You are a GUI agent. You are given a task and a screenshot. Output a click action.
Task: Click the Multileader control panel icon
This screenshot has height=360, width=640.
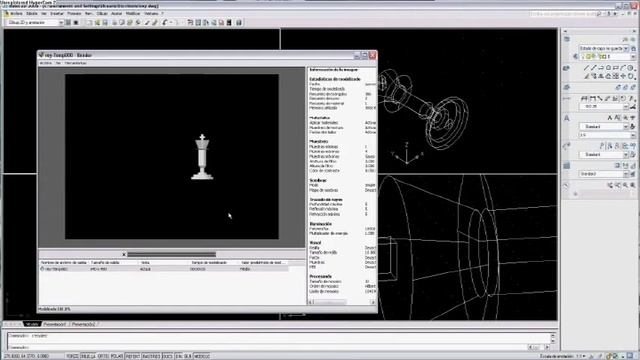click(x=567, y=146)
